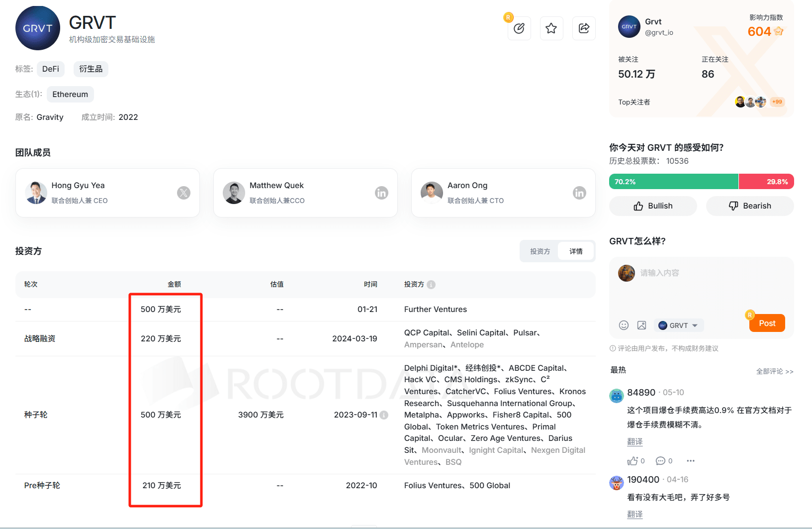This screenshot has height=529, width=812.
Task: Select the 战略融资 round label
Action: click(40, 339)
